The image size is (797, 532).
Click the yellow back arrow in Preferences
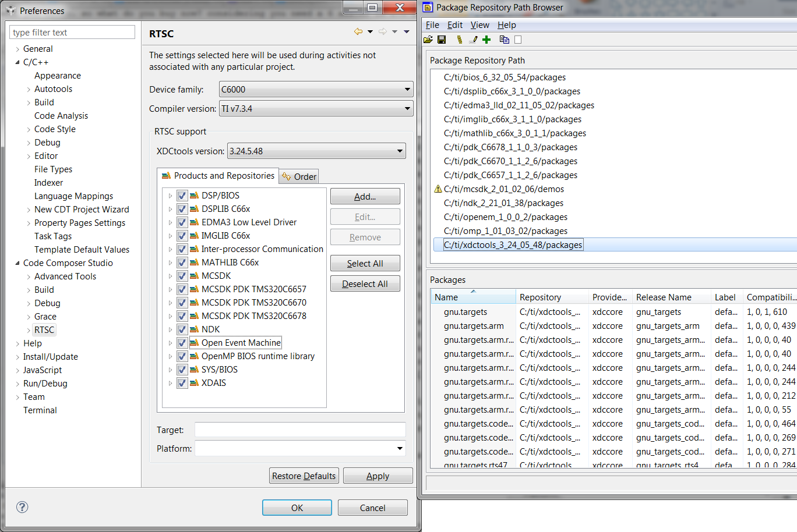click(x=358, y=31)
